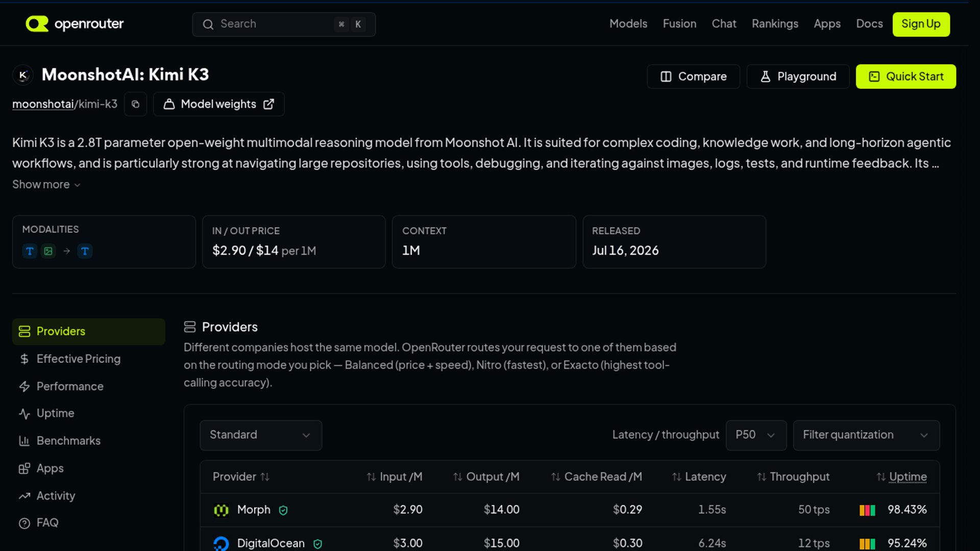The image size is (980, 551).
Task: Expand the description with Show more
Action: (x=46, y=185)
